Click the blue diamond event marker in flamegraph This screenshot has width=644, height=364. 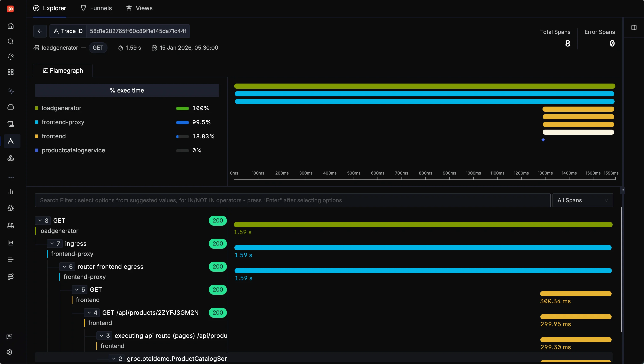point(543,140)
